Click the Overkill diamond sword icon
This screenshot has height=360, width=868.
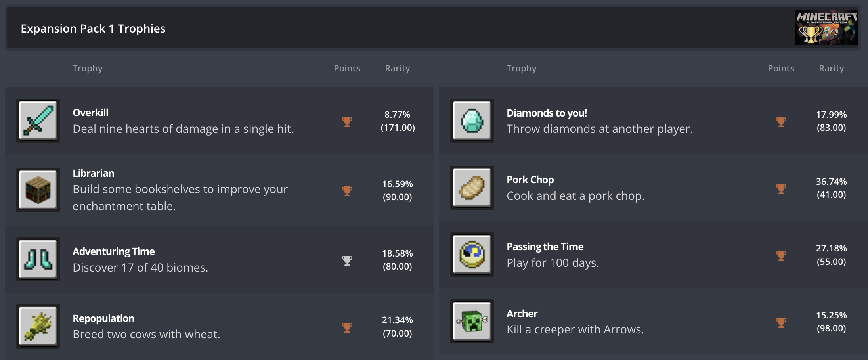[x=38, y=121]
